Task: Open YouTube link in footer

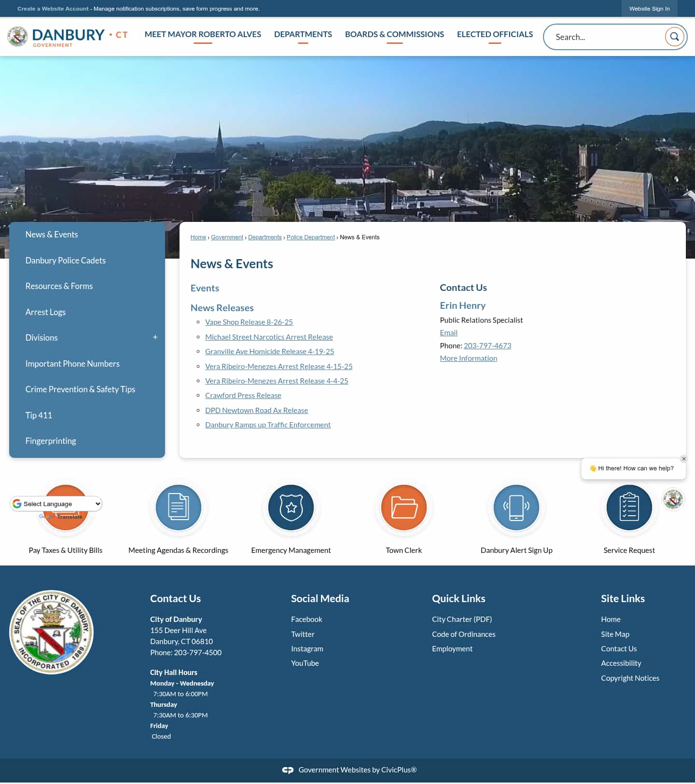Action: [x=305, y=663]
